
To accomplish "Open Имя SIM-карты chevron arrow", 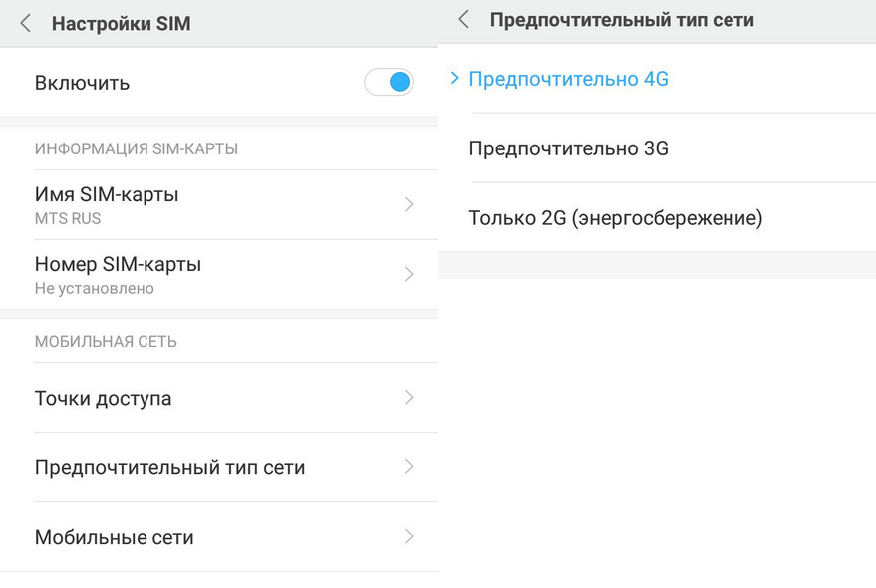I will tap(409, 204).
